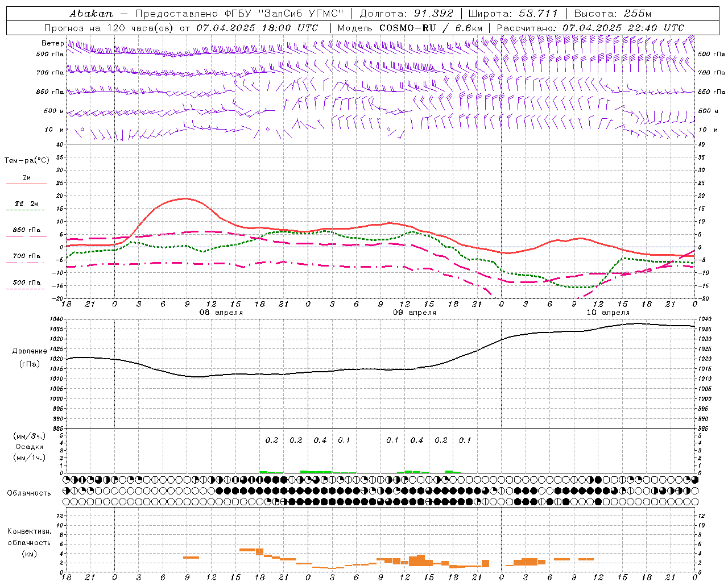Click the '10 апреля' date label
The height and width of the screenshot is (582, 728).
click(x=608, y=313)
